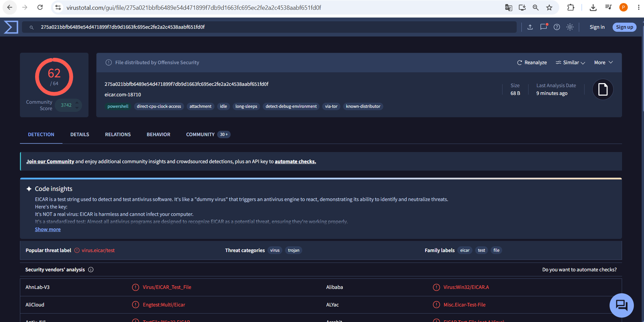Click the 62 / 64 detection score circle
644x322 pixels.
pos(54,77)
